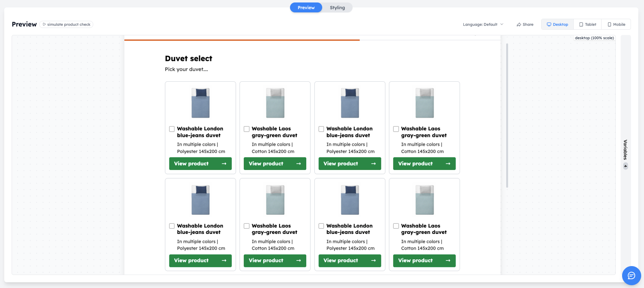Click the Language dropdown chevron arrow

tap(502, 25)
